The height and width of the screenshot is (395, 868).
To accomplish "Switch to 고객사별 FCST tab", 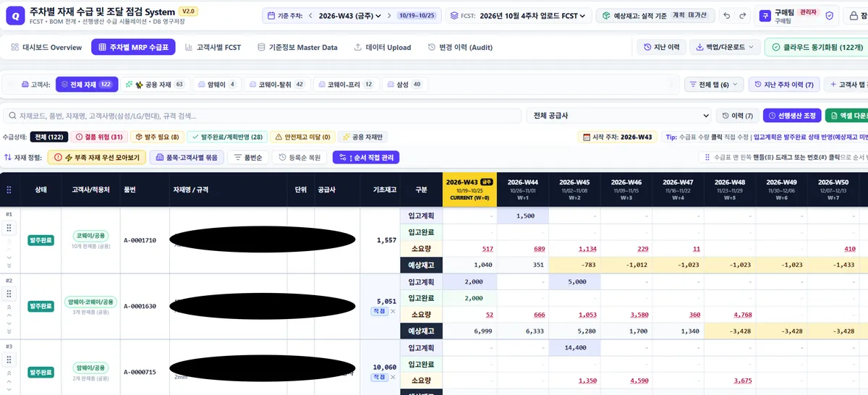I will [x=213, y=47].
